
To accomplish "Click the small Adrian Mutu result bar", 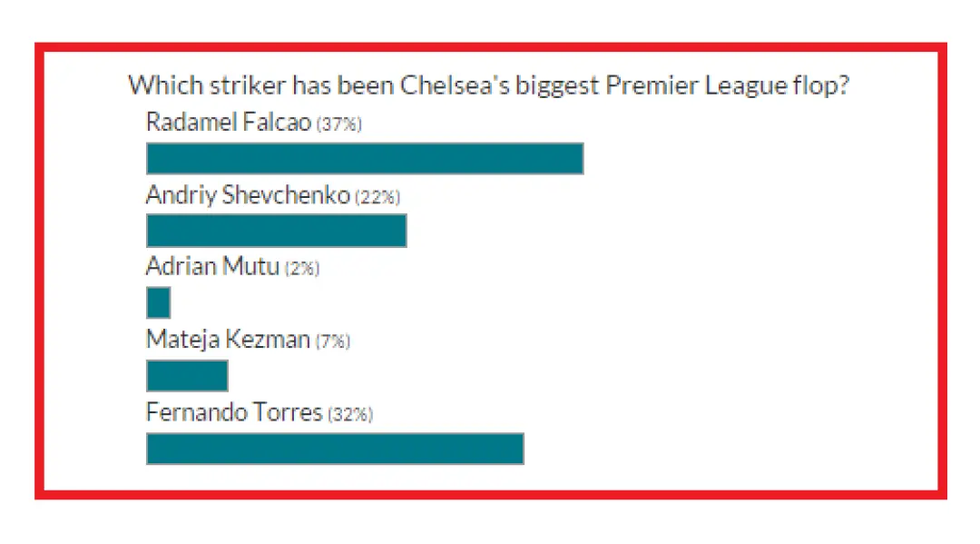I will coord(158,302).
